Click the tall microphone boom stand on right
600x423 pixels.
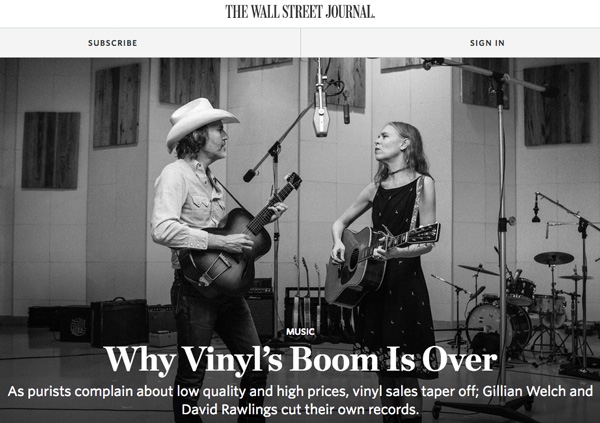click(501, 230)
